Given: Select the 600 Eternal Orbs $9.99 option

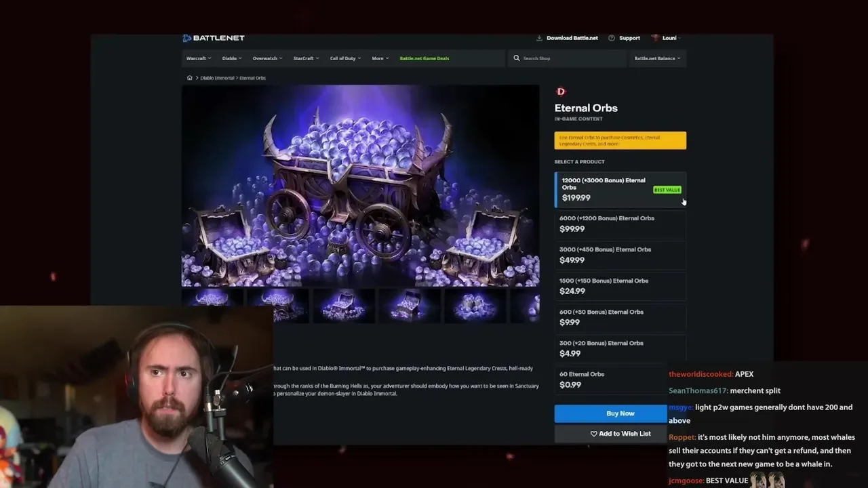Looking at the screenshot, I should click(x=620, y=317).
